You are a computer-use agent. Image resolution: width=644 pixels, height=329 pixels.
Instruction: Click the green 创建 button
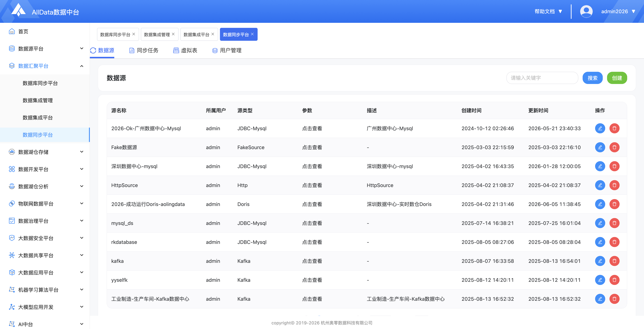pyautogui.click(x=617, y=78)
